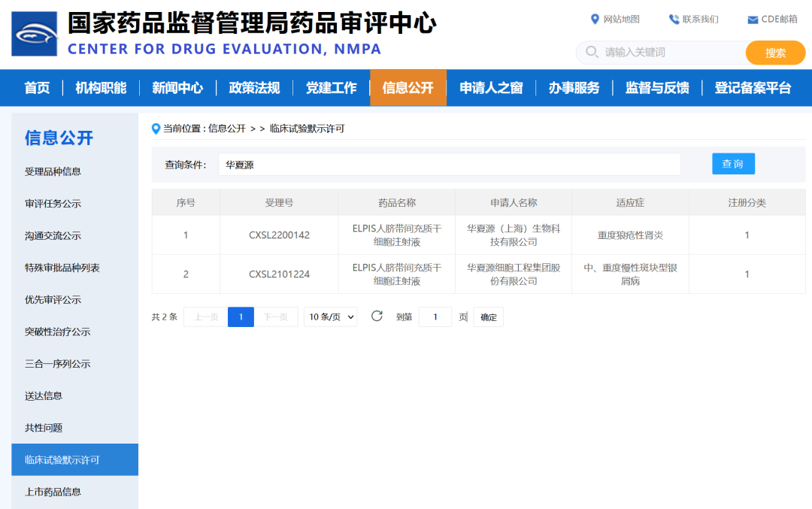
Task: Click acceptance number CXSL2101224
Action: click(279, 274)
